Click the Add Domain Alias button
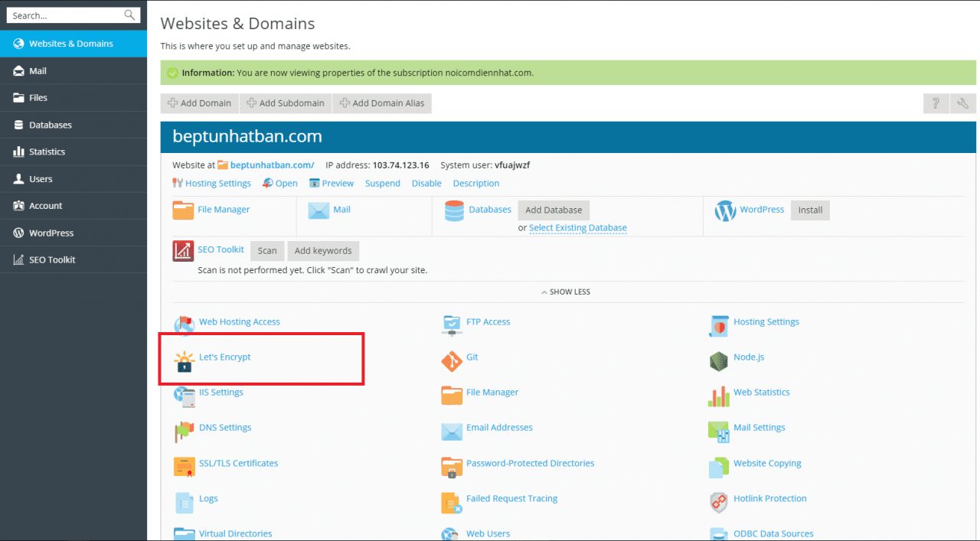980x541 pixels. (382, 103)
